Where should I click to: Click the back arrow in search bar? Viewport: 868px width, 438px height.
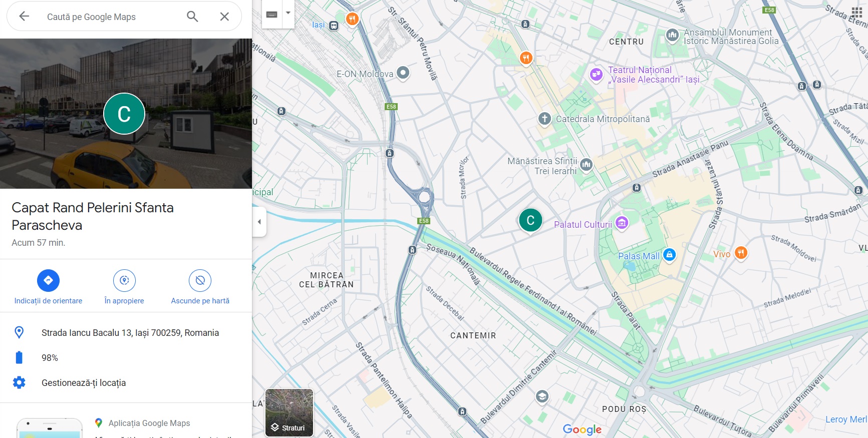coord(24,17)
